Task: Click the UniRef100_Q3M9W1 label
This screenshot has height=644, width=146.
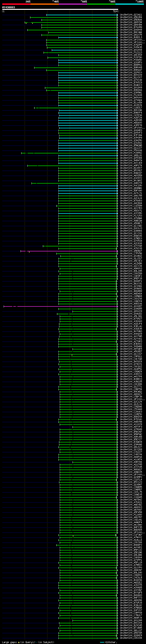Action: 131,93
